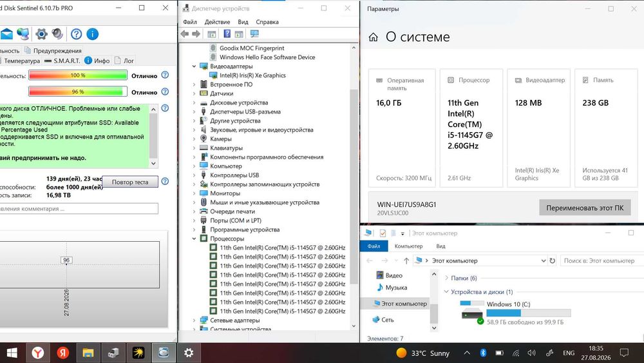
Task: Switch to the Температура tab
Action: pyautogui.click(x=20, y=61)
